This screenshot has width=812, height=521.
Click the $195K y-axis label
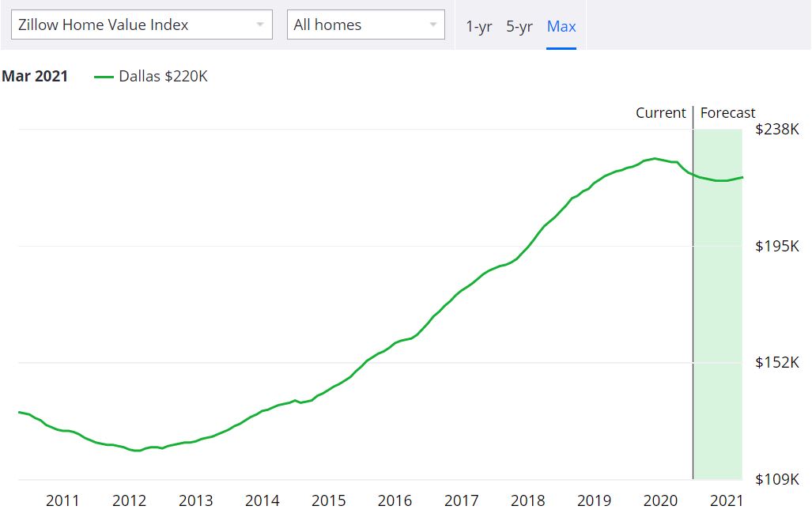(776, 246)
